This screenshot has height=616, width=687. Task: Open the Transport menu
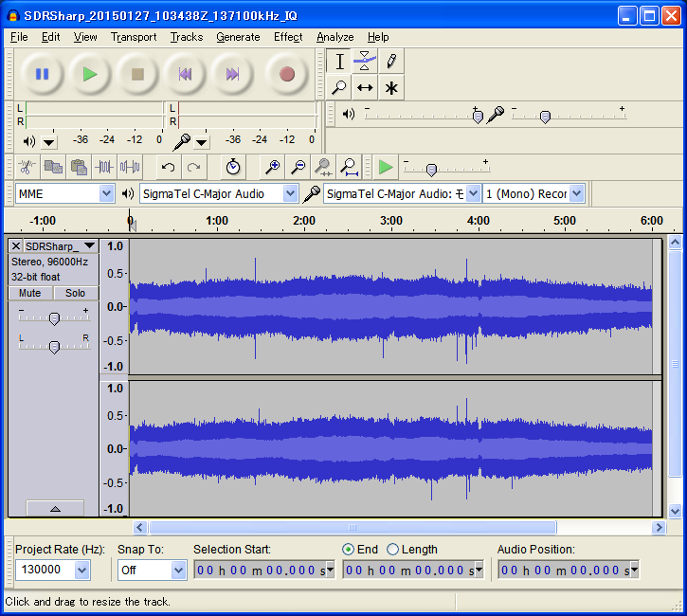click(134, 37)
